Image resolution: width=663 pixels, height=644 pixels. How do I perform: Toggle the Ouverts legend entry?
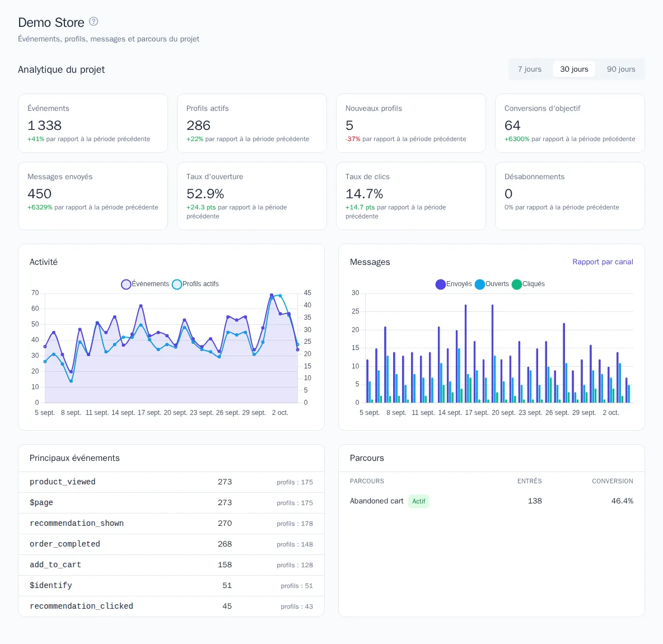[492, 284]
